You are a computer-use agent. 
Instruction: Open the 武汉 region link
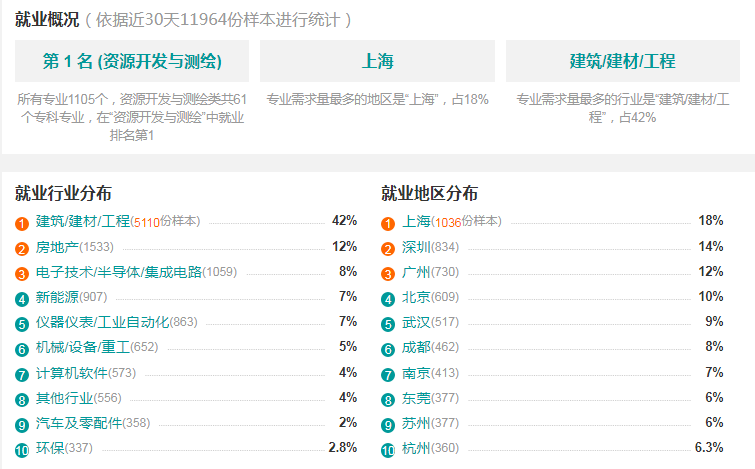416,322
